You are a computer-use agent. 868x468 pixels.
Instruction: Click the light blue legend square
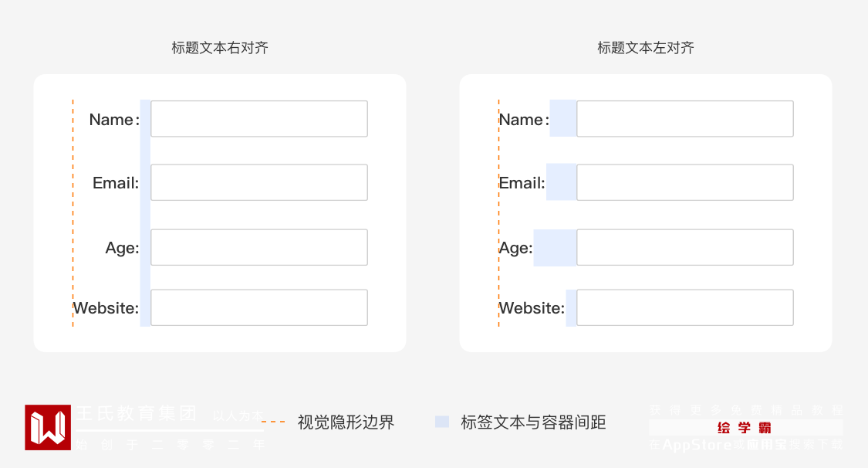(x=442, y=422)
